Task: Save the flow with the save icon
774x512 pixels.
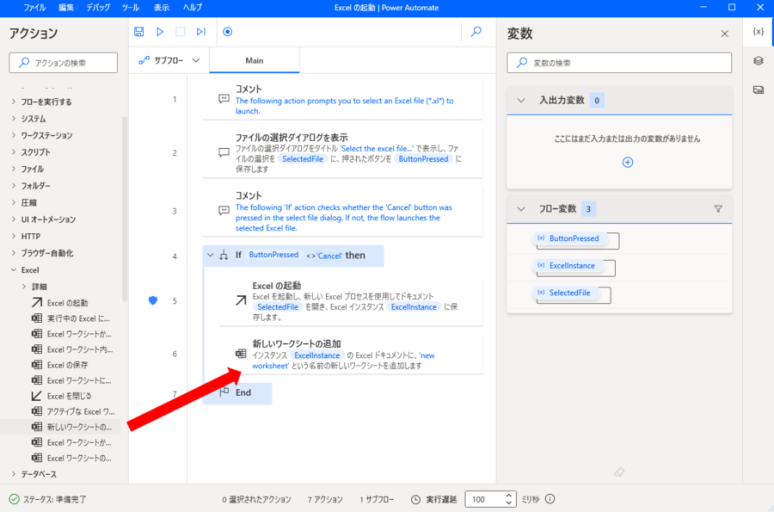Action: tap(139, 32)
